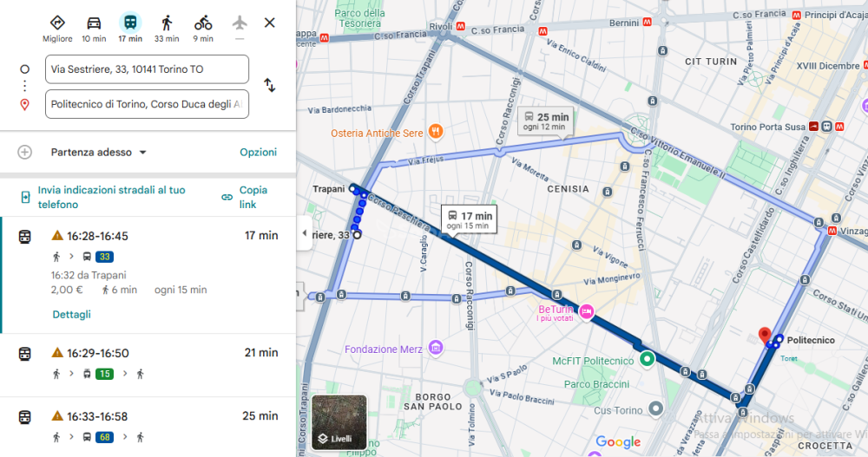The width and height of the screenshot is (868, 457).
Task: Click the Principi d'Acaja metro icon
Action: tap(797, 15)
